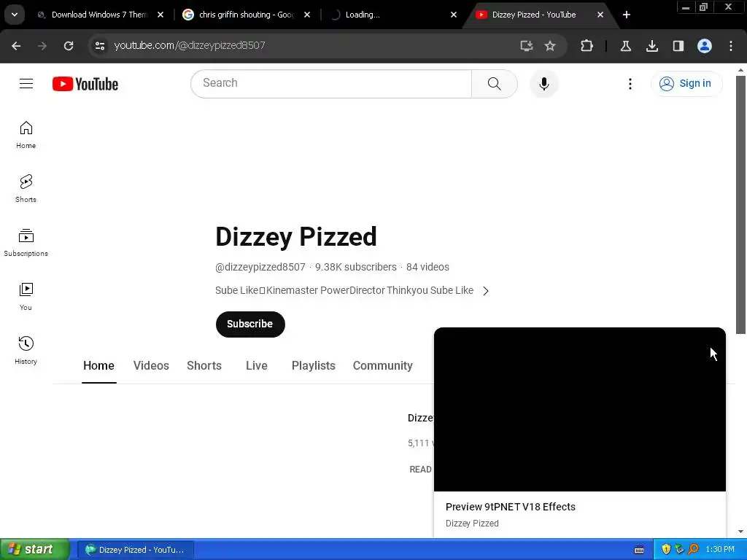Open History in the sidebar
The width and height of the screenshot is (747, 560).
point(26,351)
